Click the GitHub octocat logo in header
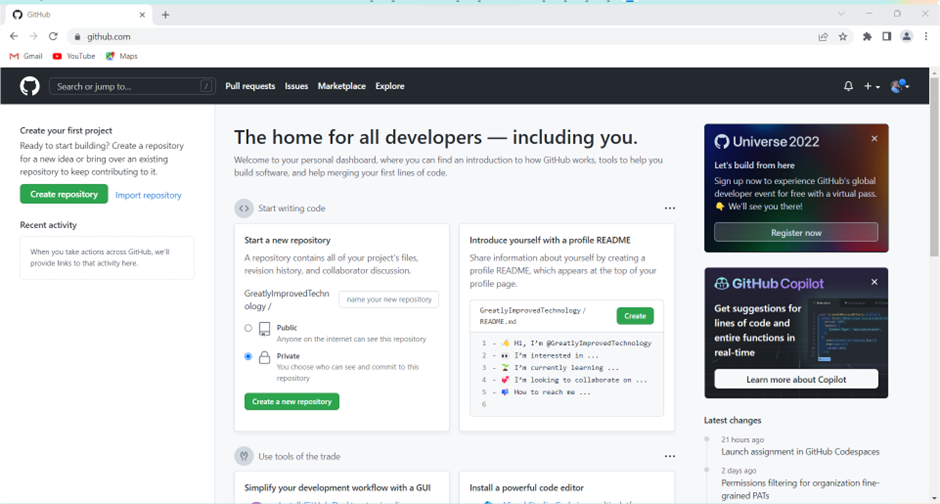Viewport: 940px width, 504px height. pyautogui.click(x=29, y=86)
